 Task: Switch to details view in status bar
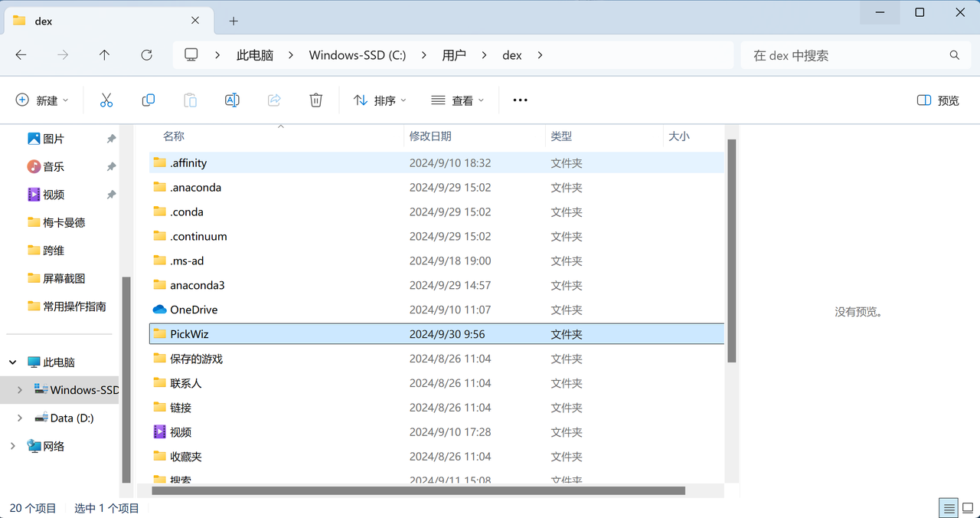click(949, 508)
